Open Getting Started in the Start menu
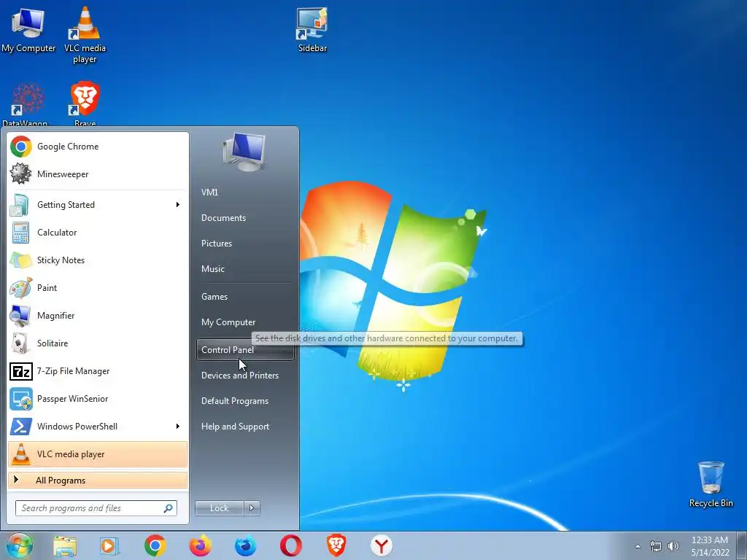 (x=98, y=205)
